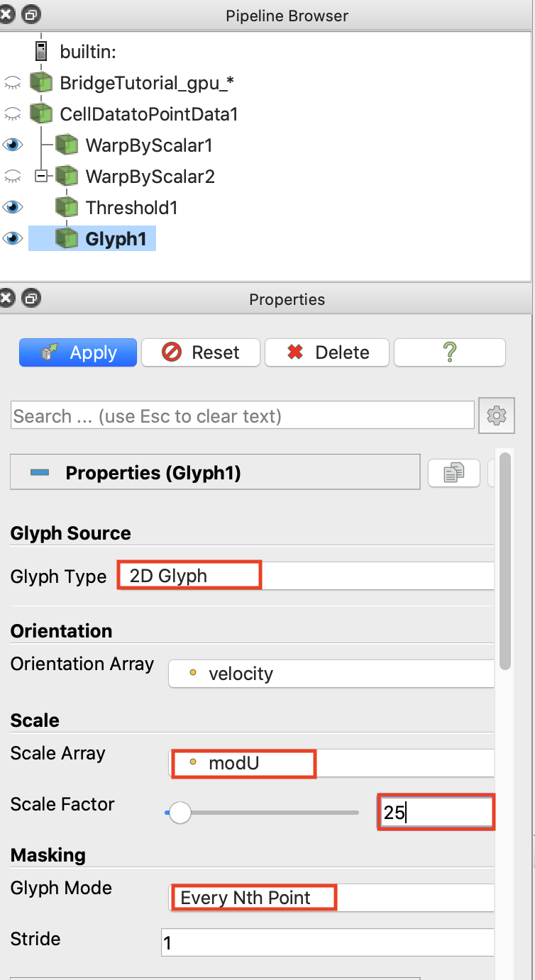Image resolution: width=535 pixels, height=980 pixels.
Task: Click the properties search field
Action: click(242, 416)
